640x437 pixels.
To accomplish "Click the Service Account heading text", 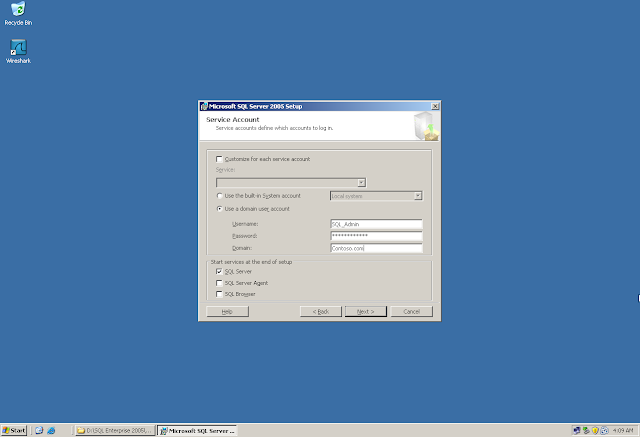I will pos(233,120).
